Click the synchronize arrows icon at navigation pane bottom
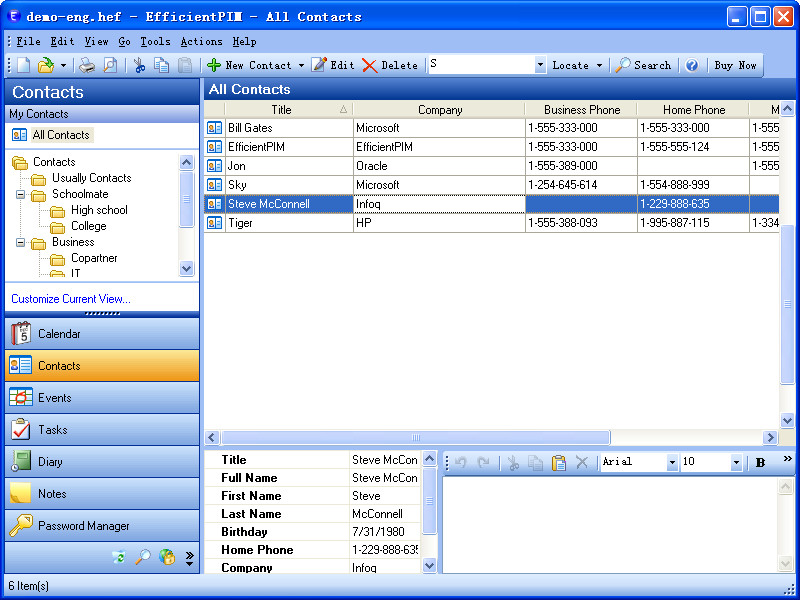800x600 pixels. [x=119, y=557]
